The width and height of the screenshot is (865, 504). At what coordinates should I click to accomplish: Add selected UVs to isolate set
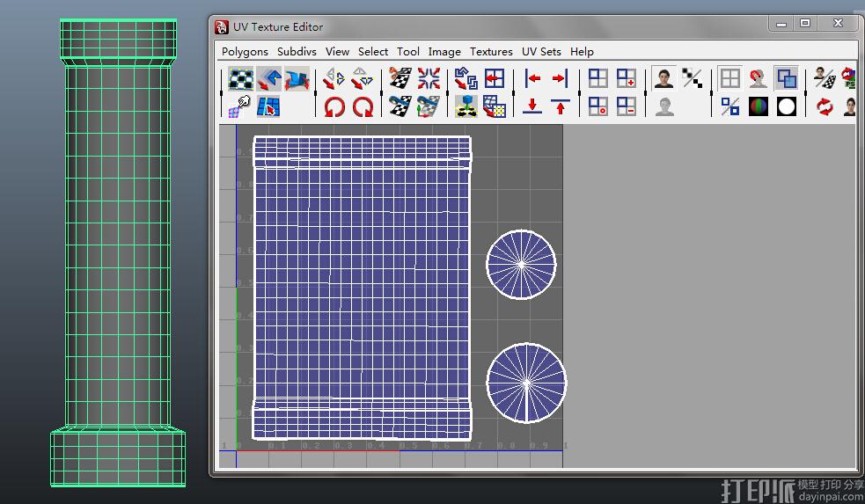pos(627,79)
